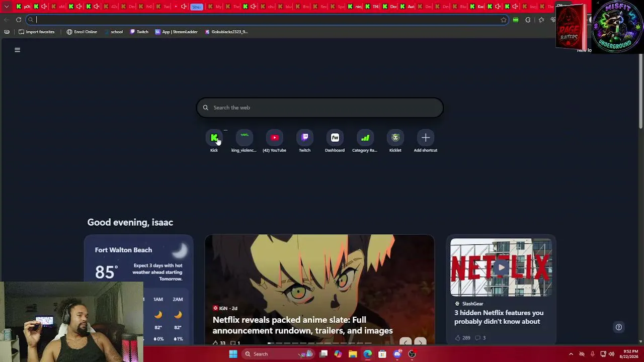Image resolution: width=644 pixels, height=362 pixels.
Task: Show hidden system tray icons
Action: click(571, 354)
